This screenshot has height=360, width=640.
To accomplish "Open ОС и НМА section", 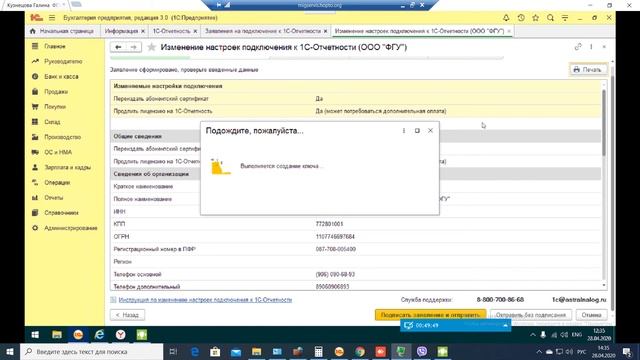I will 58,152.
